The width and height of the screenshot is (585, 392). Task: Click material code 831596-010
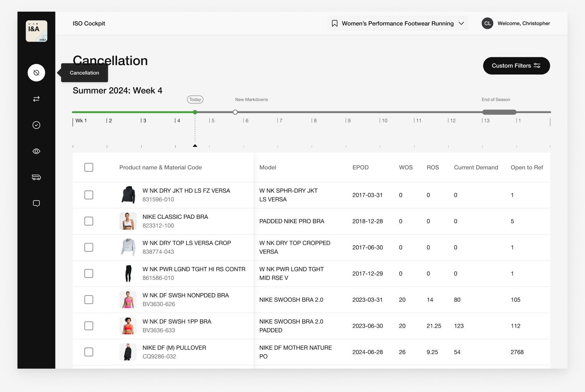point(158,199)
